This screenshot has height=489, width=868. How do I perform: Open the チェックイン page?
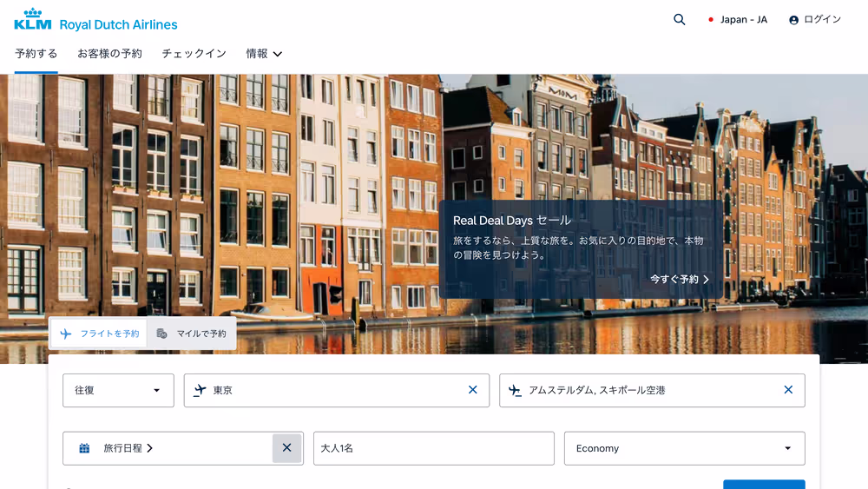(x=194, y=54)
